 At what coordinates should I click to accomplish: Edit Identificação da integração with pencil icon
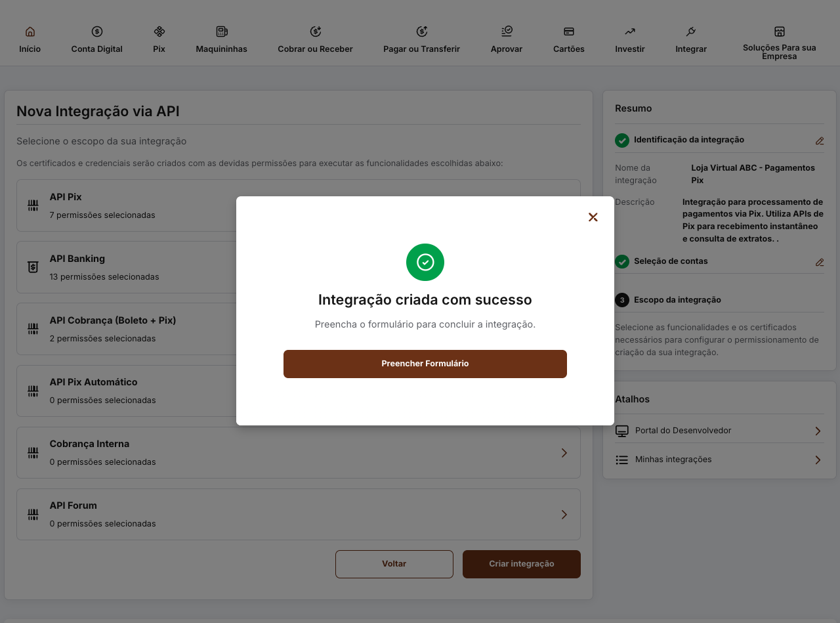[x=819, y=140]
